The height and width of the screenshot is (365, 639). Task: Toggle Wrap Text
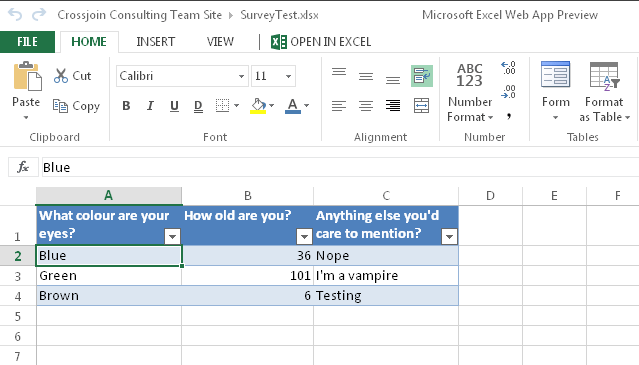point(422,76)
